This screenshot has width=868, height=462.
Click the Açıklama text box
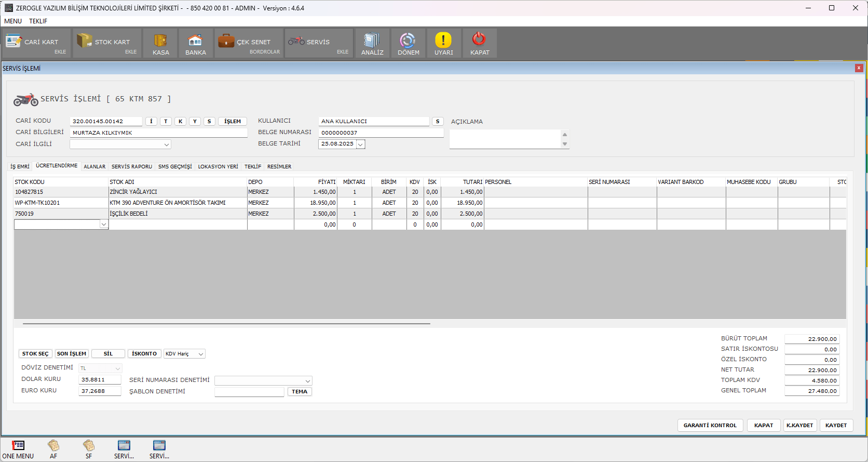[505, 139]
